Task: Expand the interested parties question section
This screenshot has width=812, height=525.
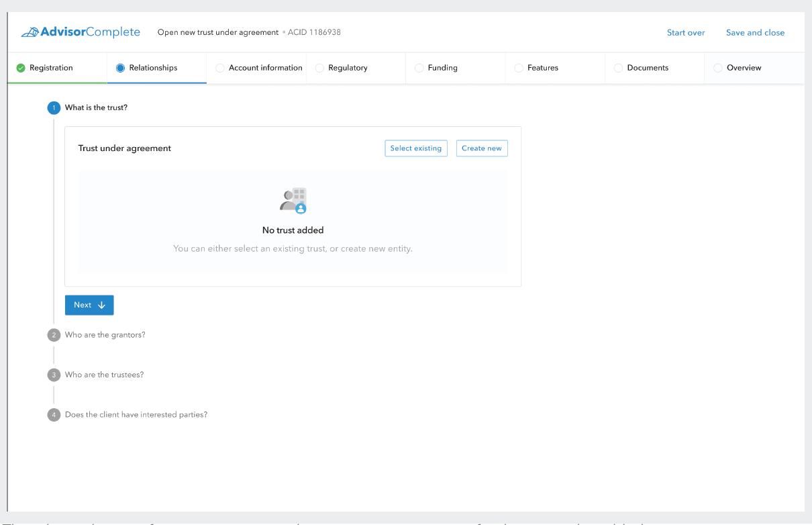Action: tap(136, 415)
